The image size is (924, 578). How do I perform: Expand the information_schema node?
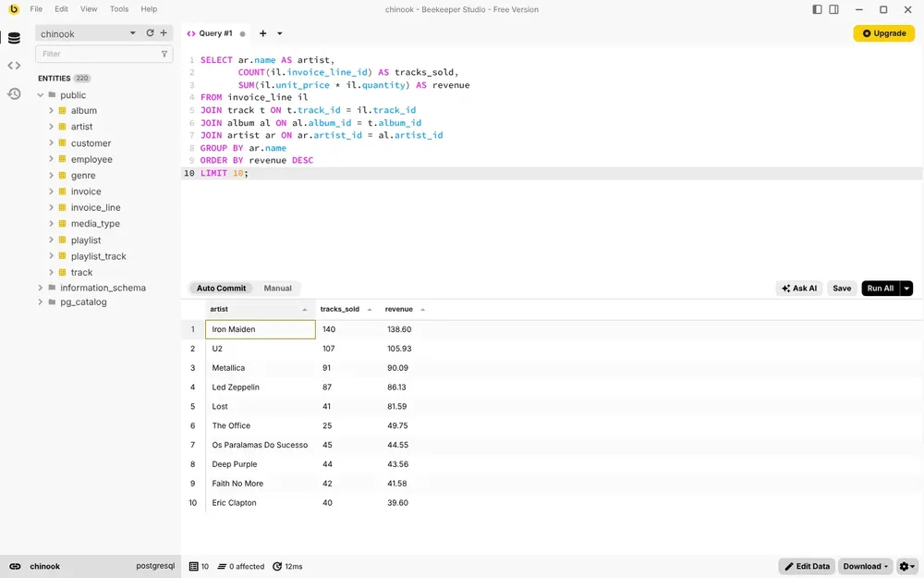tap(41, 288)
